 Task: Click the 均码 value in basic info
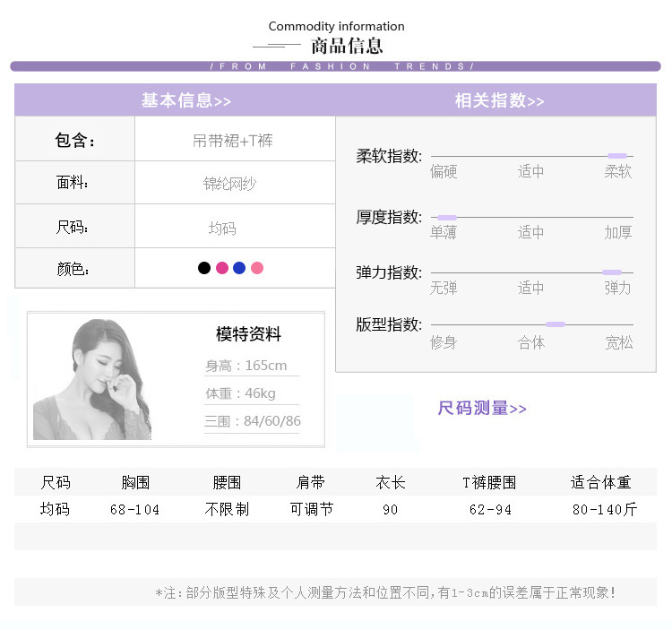pyautogui.click(x=222, y=229)
